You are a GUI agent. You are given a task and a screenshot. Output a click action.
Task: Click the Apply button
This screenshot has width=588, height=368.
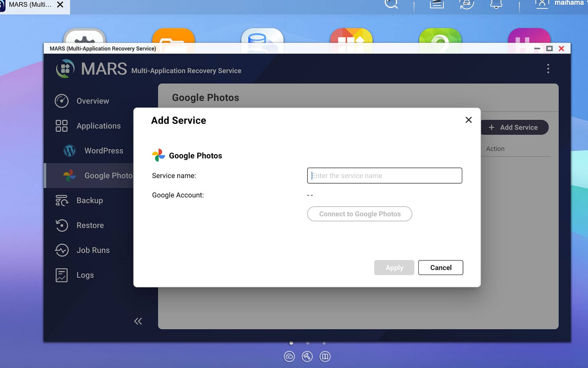tap(394, 267)
